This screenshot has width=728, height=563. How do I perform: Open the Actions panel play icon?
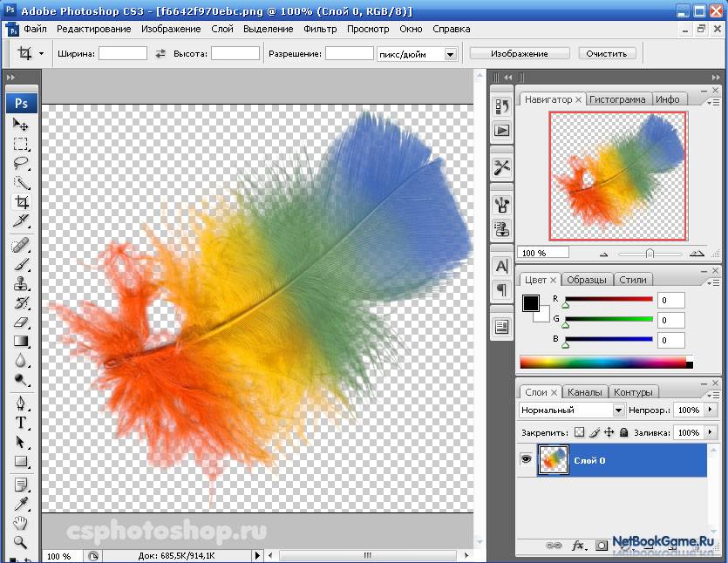click(501, 130)
